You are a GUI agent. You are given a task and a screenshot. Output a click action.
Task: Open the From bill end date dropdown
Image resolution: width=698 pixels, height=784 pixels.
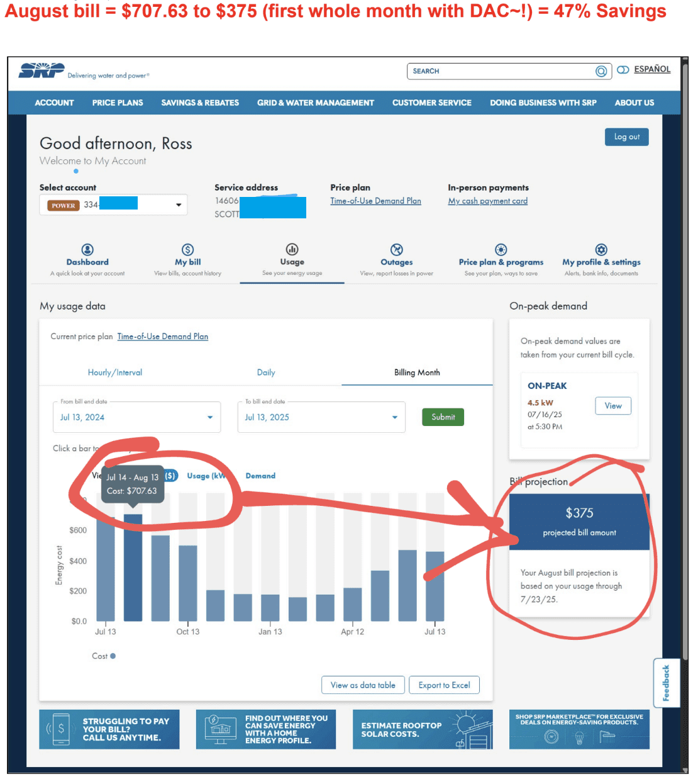tap(136, 417)
